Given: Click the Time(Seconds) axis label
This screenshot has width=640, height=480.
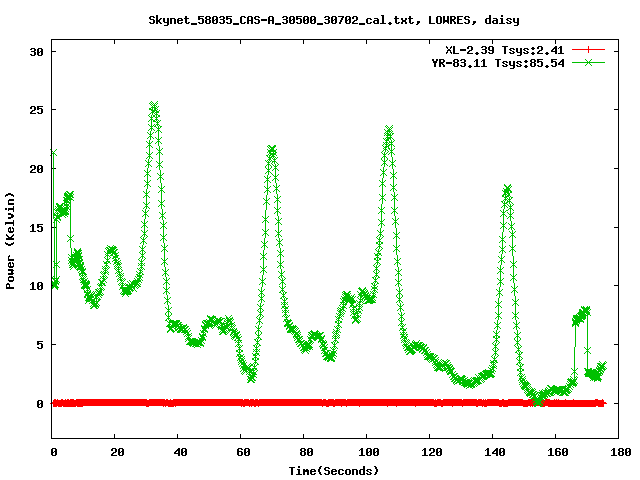Looking at the screenshot, I should [x=334, y=471].
